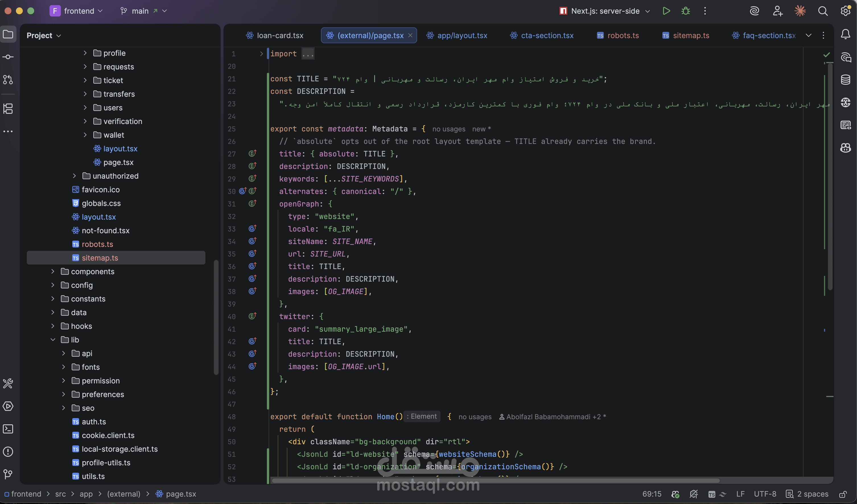Screen dimensions: 857x504
Task: Open the Database tool window
Action: pos(845,80)
